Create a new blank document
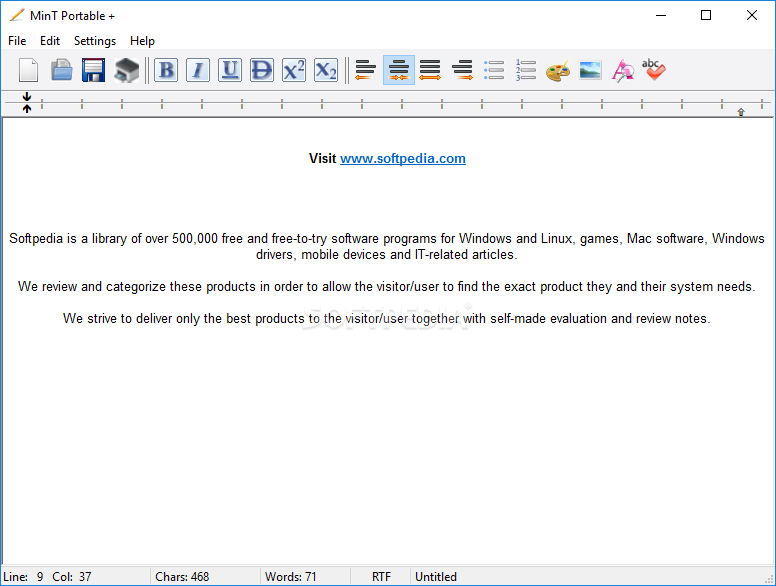 coord(29,70)
